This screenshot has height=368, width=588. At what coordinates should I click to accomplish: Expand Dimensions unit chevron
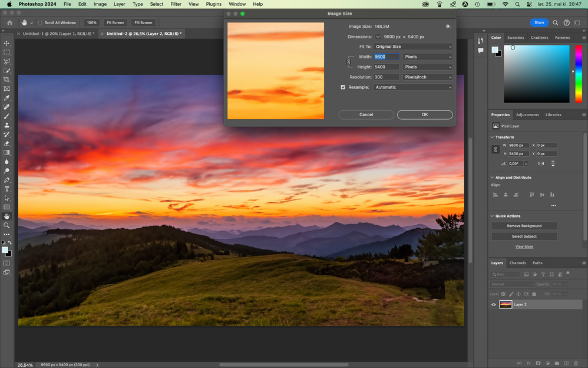point(378,37)
